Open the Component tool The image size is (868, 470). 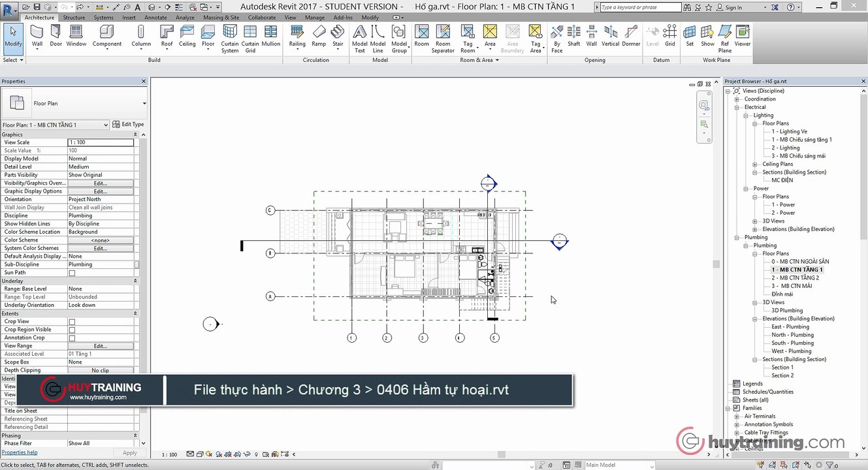coord(107,36)
